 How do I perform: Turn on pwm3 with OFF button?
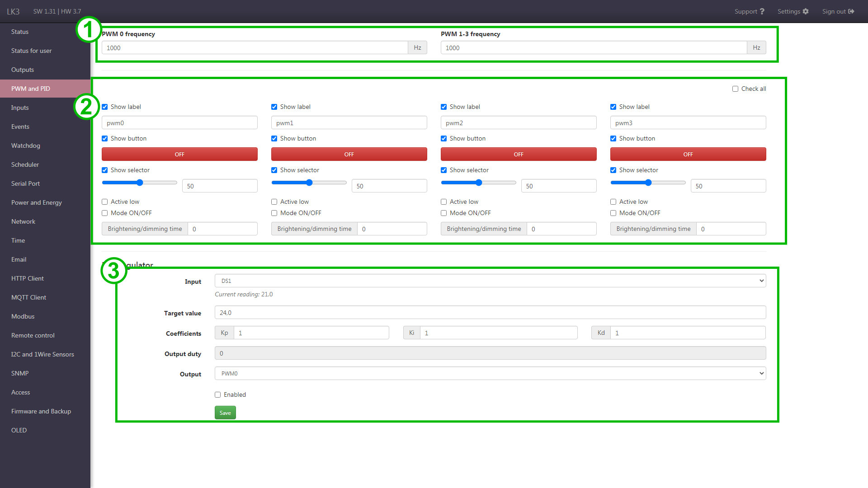click(x=688, y=154)
